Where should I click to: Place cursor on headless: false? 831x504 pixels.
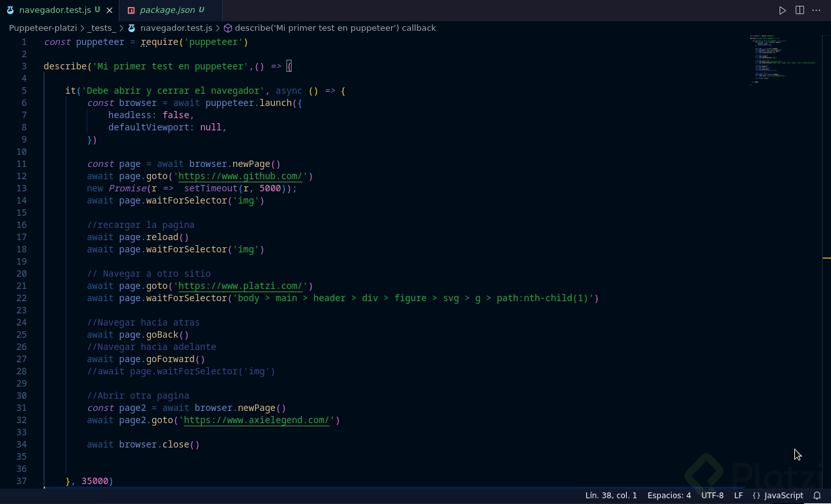(152, 115)
